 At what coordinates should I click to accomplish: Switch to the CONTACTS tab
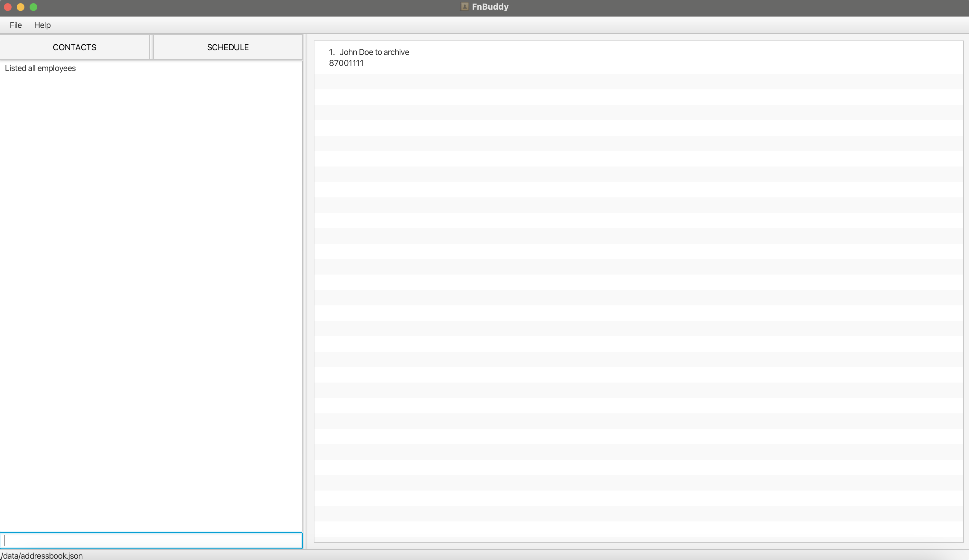[x=75, y=47]
